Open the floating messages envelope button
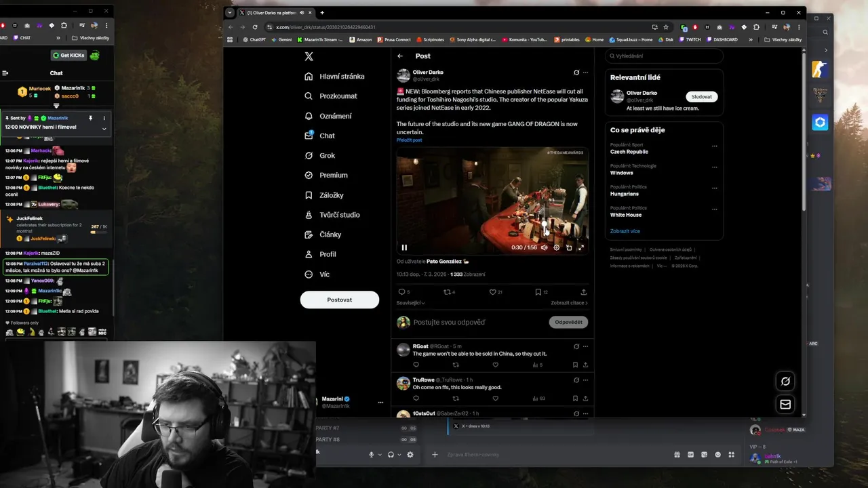Viewport: 868px width, 488px height. point(785,405)
